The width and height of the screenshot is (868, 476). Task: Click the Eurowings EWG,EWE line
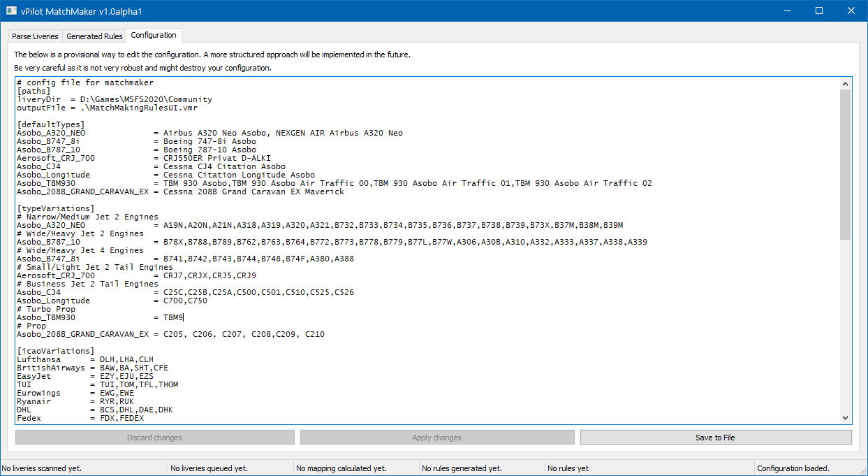click(75, 393)
